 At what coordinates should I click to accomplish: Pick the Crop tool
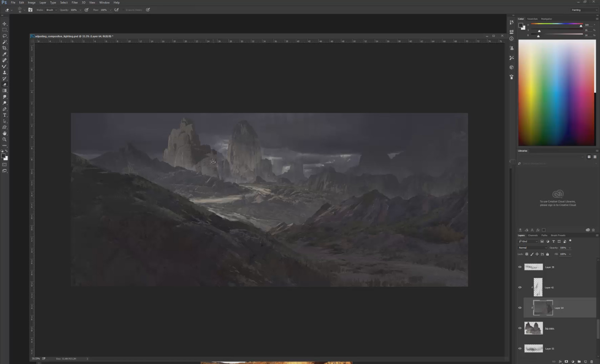(5, 48)
